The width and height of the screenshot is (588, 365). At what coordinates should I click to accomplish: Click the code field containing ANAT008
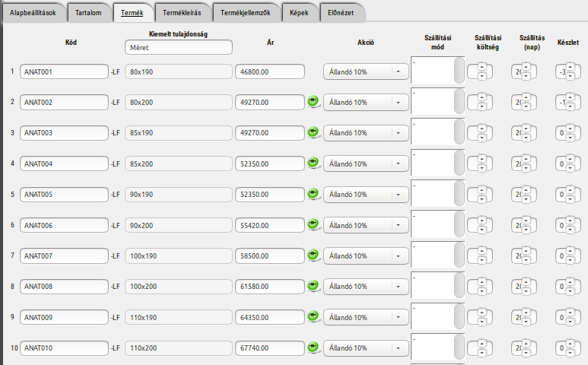coord(64,287)
